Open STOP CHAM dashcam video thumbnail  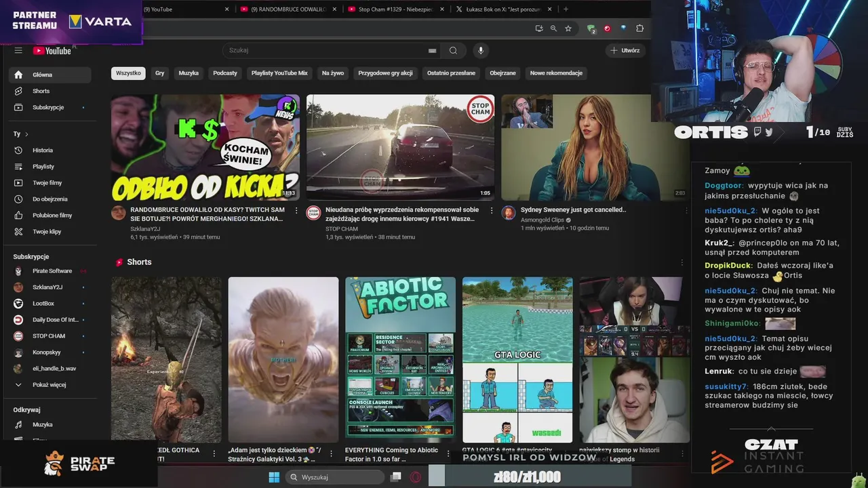click(400, 147)
